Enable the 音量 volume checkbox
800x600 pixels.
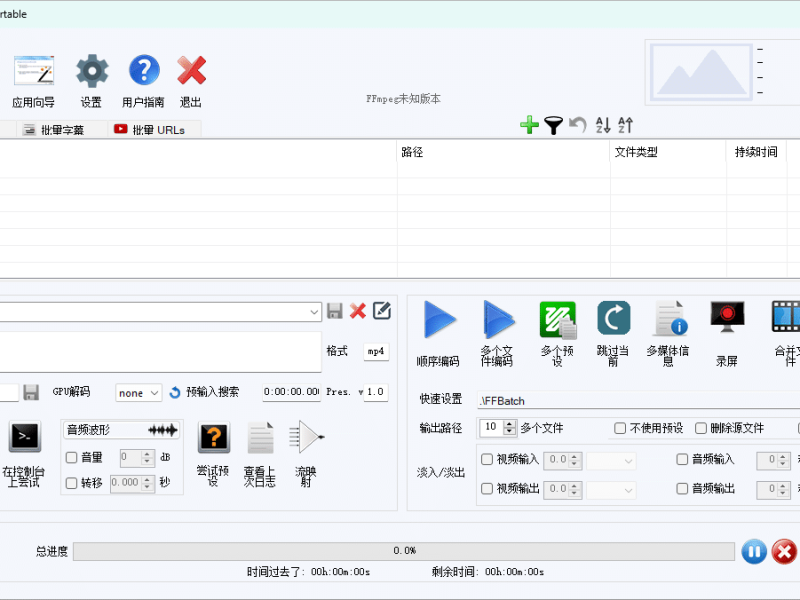71,457
